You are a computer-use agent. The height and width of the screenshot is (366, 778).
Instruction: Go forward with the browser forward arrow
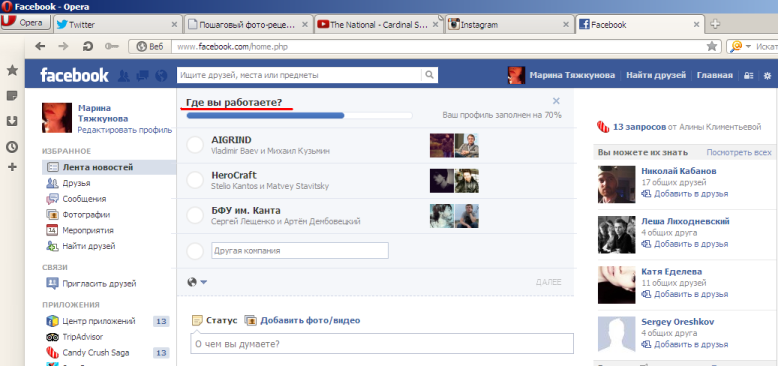click(x=64, y=47)
